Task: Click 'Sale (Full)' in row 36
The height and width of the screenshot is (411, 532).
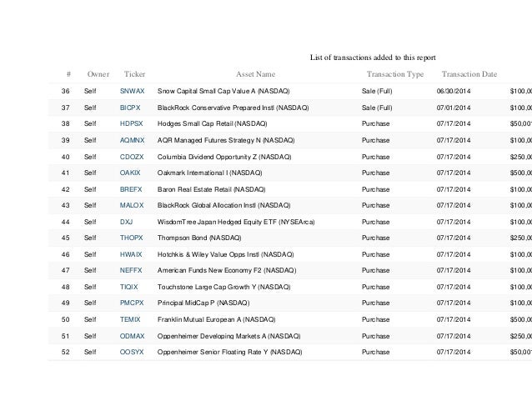Action: coord(377,91)
